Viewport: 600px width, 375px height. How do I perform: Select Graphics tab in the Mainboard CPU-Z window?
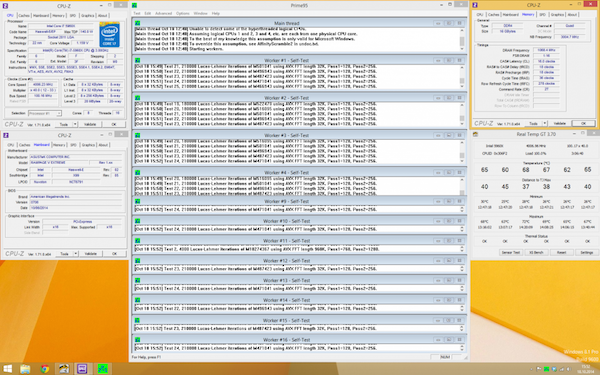tap(88, 145)
